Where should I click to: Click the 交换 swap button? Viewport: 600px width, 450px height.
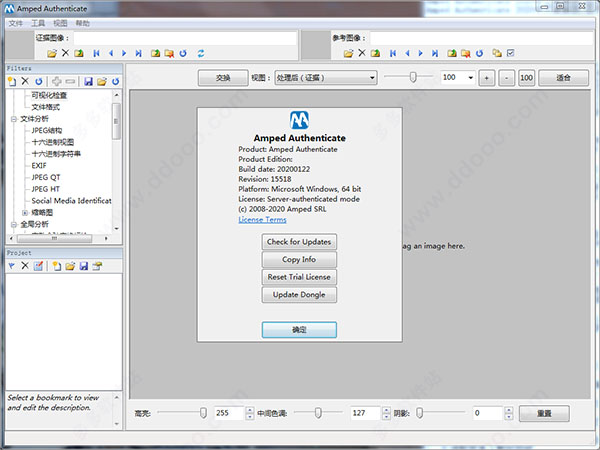(x=223, y=78)
